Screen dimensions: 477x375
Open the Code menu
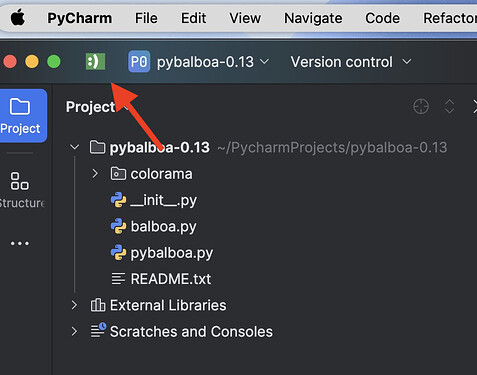pyautogui.click(x=382, y=18)
